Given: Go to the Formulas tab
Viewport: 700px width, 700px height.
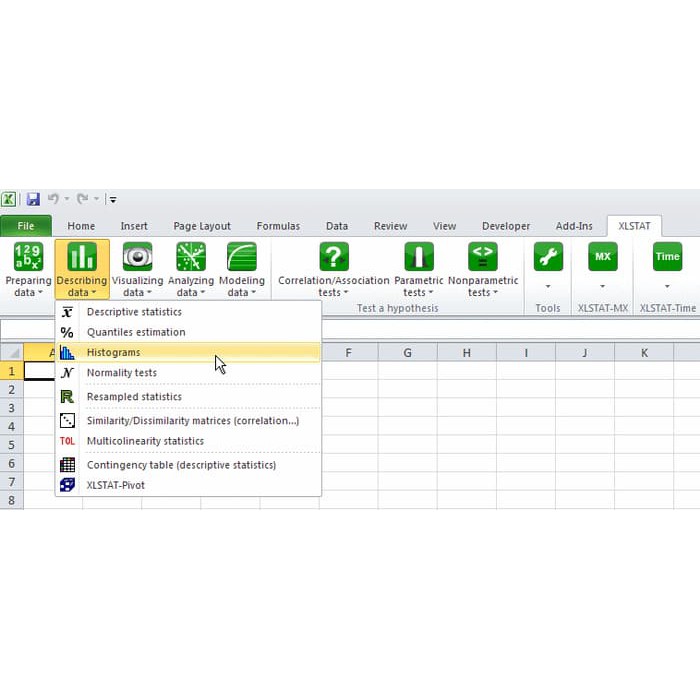Looking at the screenshot, I should point(278,226).
